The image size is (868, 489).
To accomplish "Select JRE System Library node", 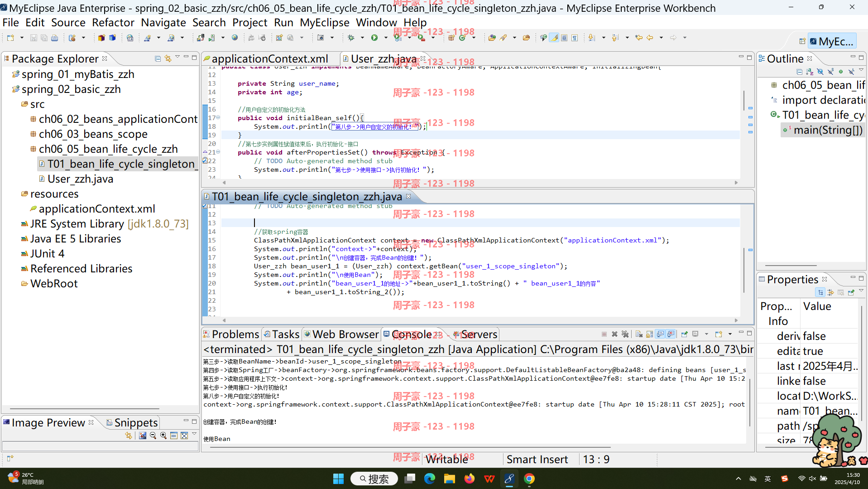I will click(x=109, y=224).
